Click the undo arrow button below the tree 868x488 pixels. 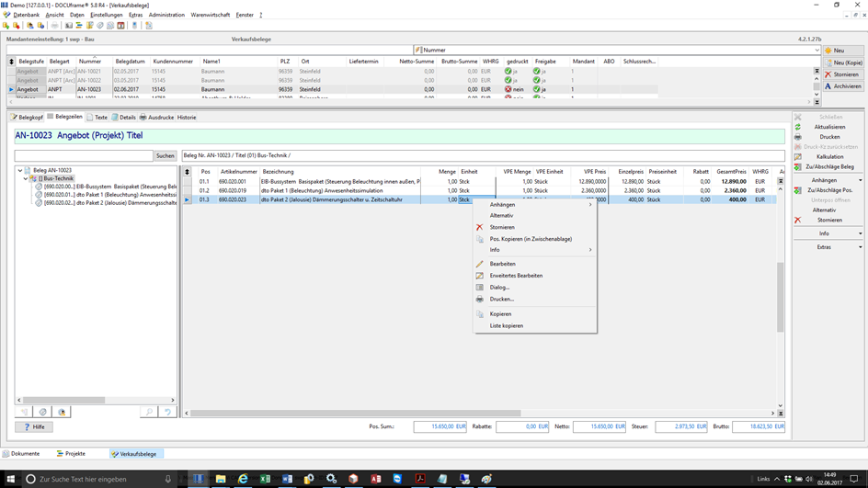pyautogui.click(x=167, y=413)
